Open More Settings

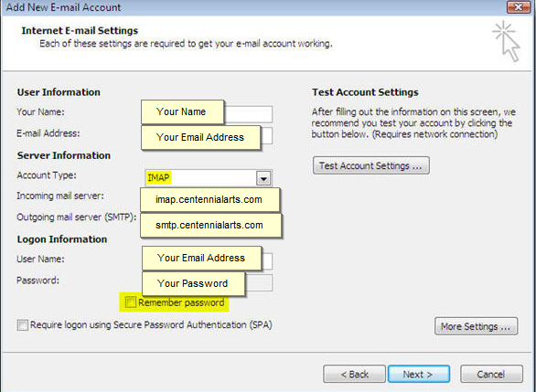[477, 326]
